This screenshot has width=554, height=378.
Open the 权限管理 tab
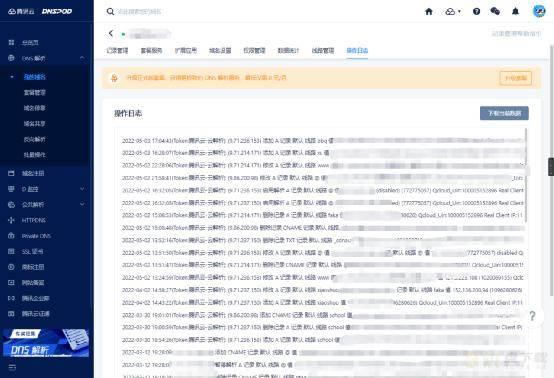pyautogui.click(x=254, y=51)
